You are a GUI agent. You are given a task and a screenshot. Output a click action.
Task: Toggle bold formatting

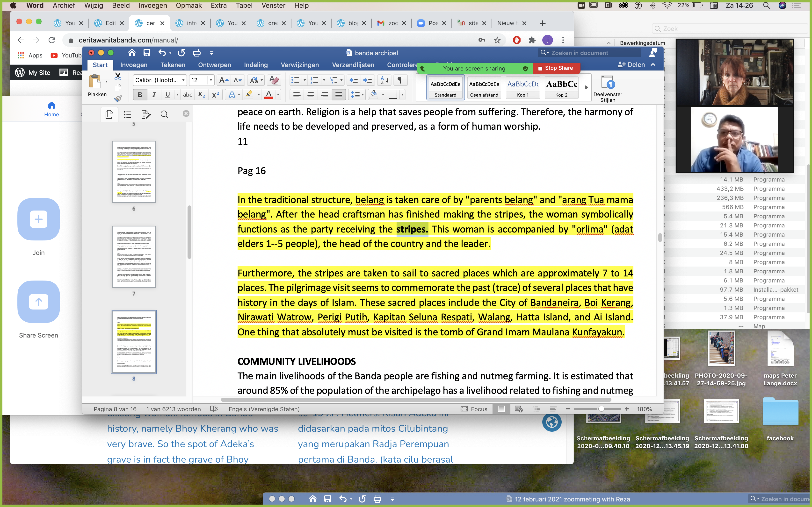[x=140, y=95]
